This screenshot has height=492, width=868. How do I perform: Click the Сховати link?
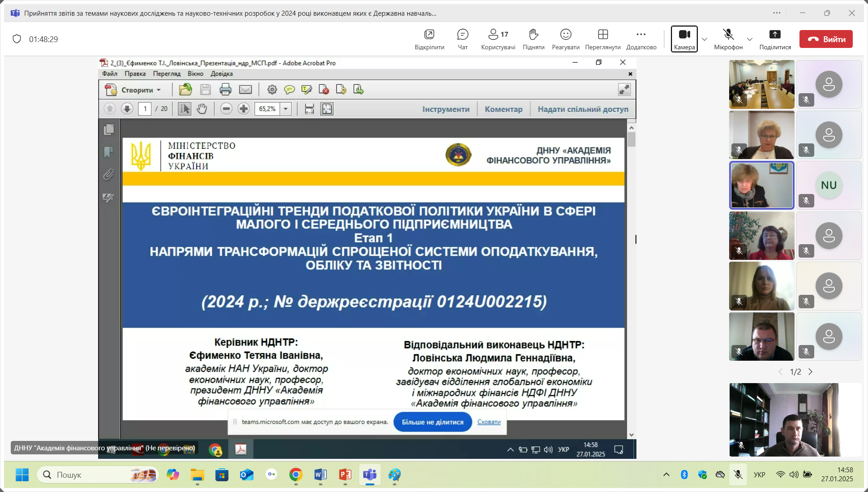click(489, 422)
